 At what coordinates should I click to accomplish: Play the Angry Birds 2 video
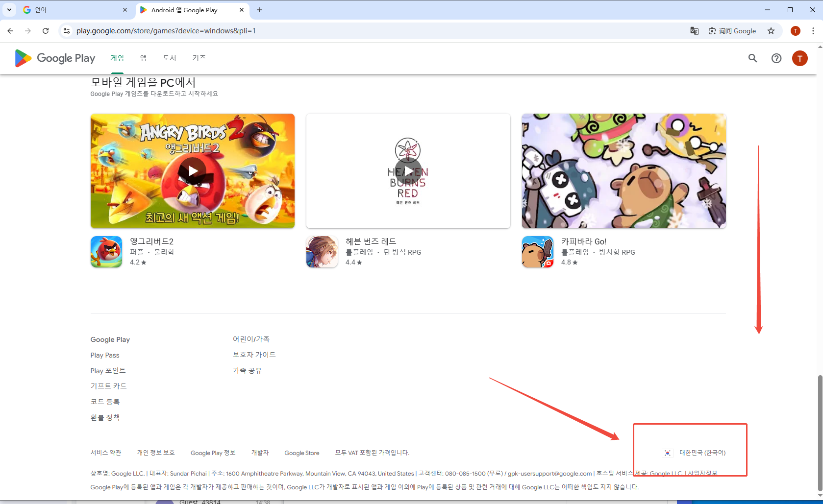[x=193, y=170]
